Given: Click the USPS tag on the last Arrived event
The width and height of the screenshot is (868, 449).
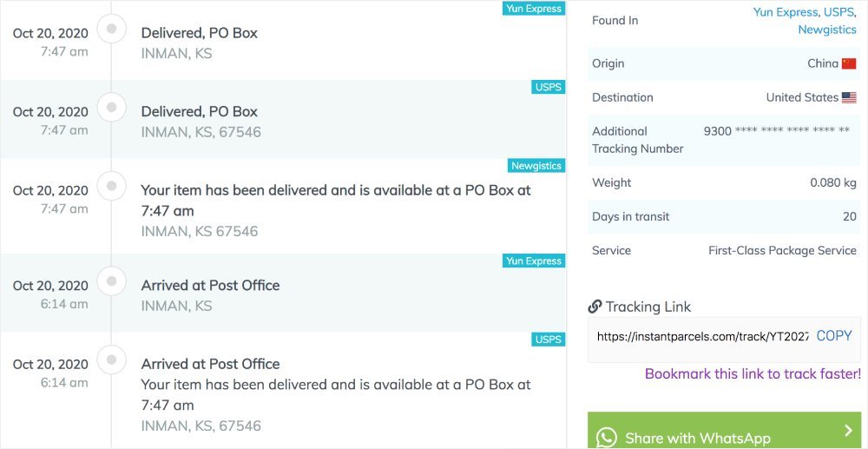Looking at the screenshot, I should tap(548, 340).
